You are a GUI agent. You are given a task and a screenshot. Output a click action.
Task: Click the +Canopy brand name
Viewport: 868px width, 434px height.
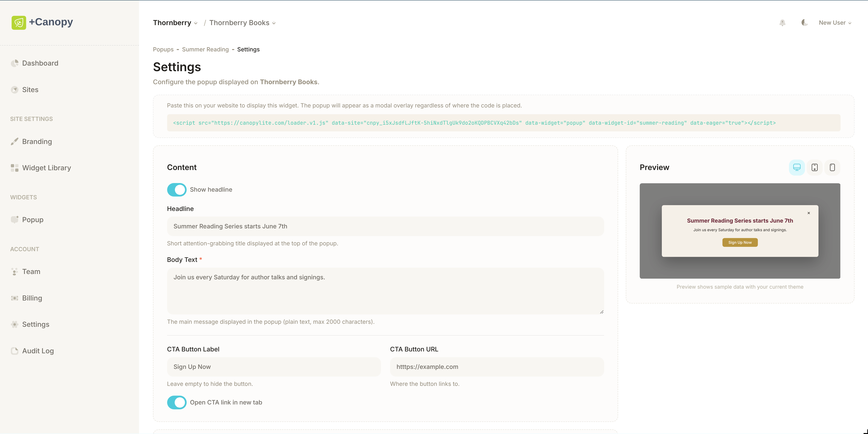51,22
